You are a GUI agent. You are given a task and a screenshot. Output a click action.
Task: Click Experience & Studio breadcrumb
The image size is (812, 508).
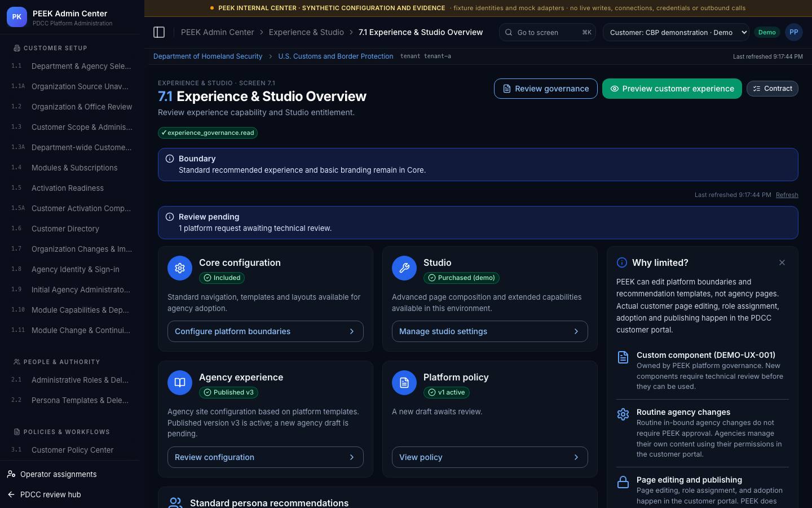[306, 32]
